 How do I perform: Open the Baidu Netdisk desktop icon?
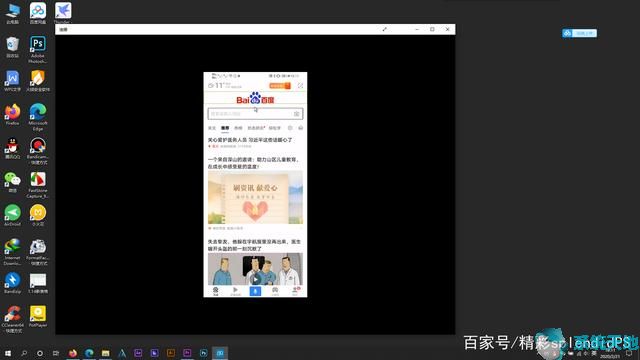click(38, 13)
